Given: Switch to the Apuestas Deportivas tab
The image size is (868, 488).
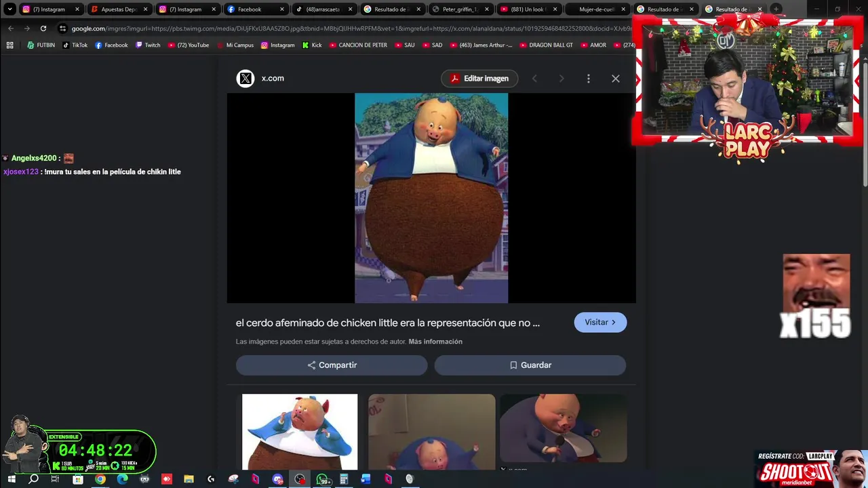Looking at the screenshot, I should click(119, 9).
